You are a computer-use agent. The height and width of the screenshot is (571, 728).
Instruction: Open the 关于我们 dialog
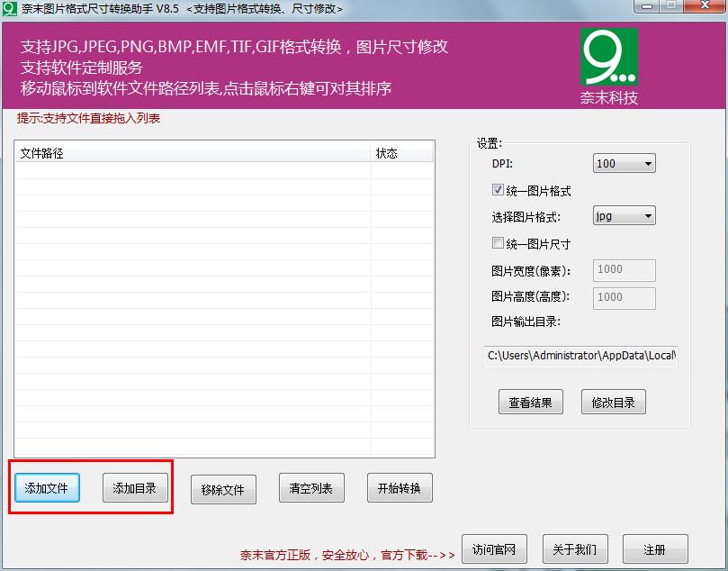click(575, 549)
